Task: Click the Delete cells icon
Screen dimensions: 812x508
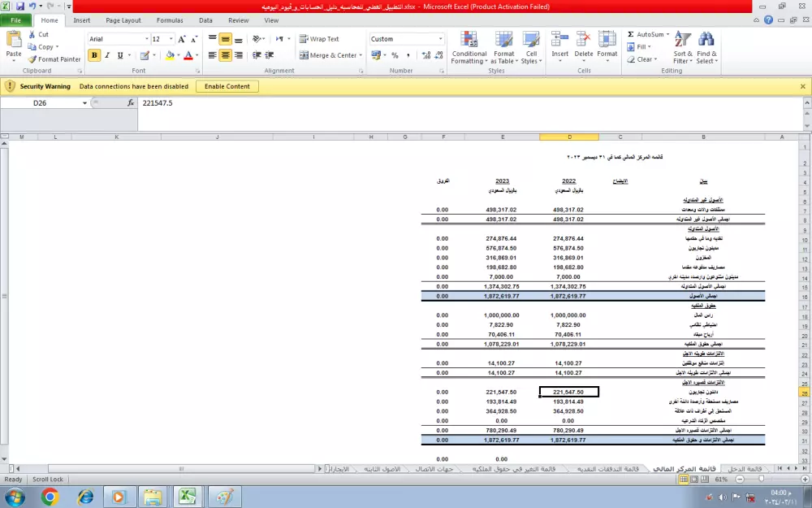Action: (x=583, y=39)
